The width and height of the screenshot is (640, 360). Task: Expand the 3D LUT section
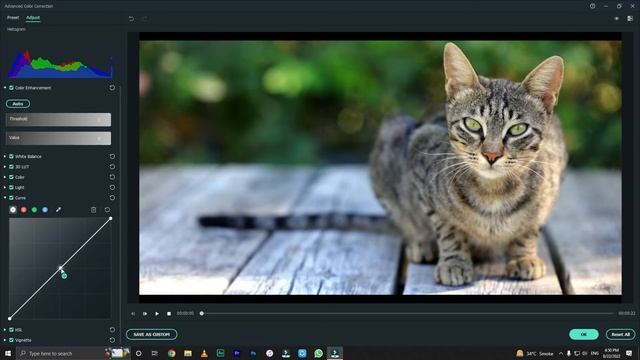click(5, 167)
